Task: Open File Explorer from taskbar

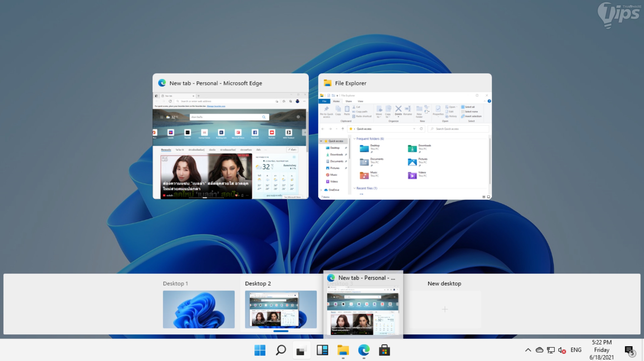Action: (343, 350)
